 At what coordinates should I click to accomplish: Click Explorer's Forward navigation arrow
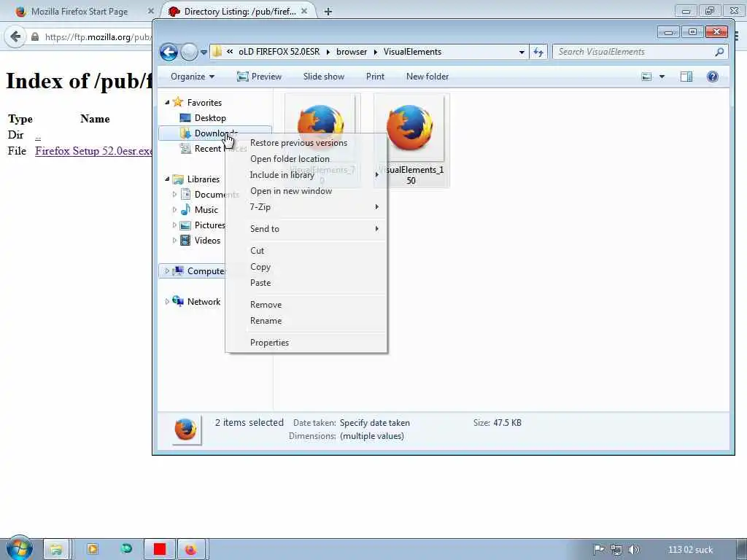(x=189, y=52)
